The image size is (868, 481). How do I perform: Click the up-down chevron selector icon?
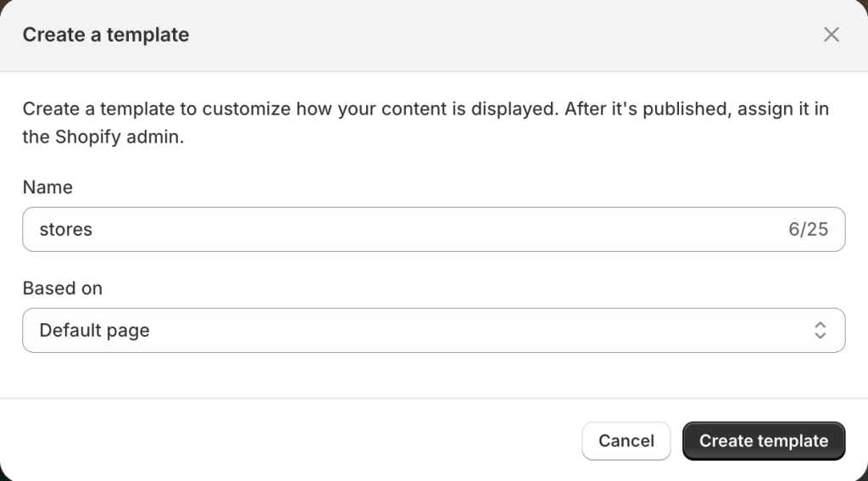click(x=820, y=331)
